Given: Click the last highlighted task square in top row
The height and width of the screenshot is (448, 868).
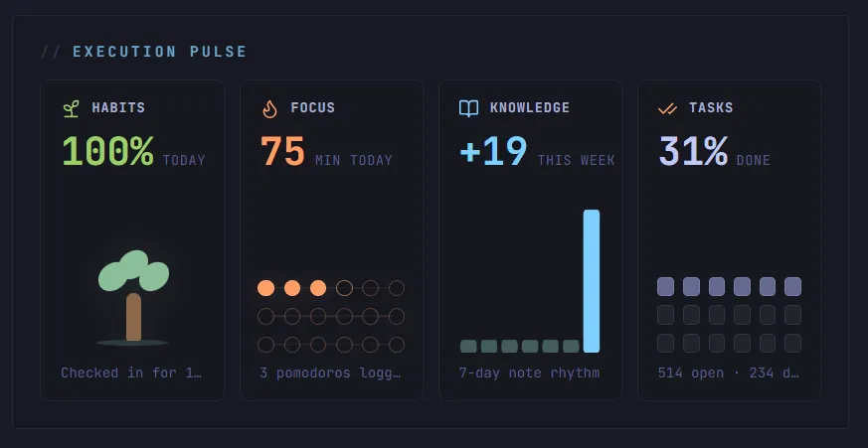Looking at the screenshot, I should pos(792,286).
